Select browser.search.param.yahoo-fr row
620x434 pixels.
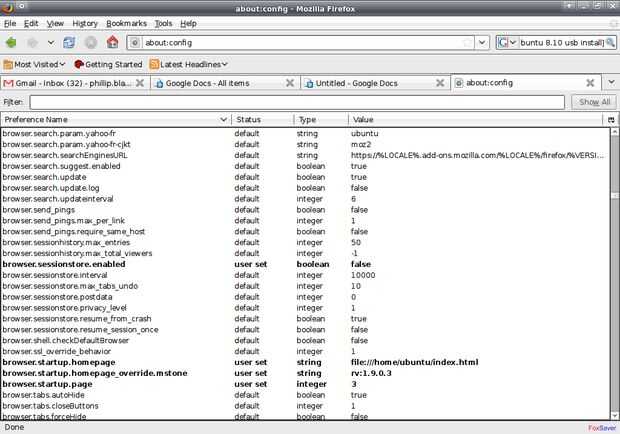(305, 133)
